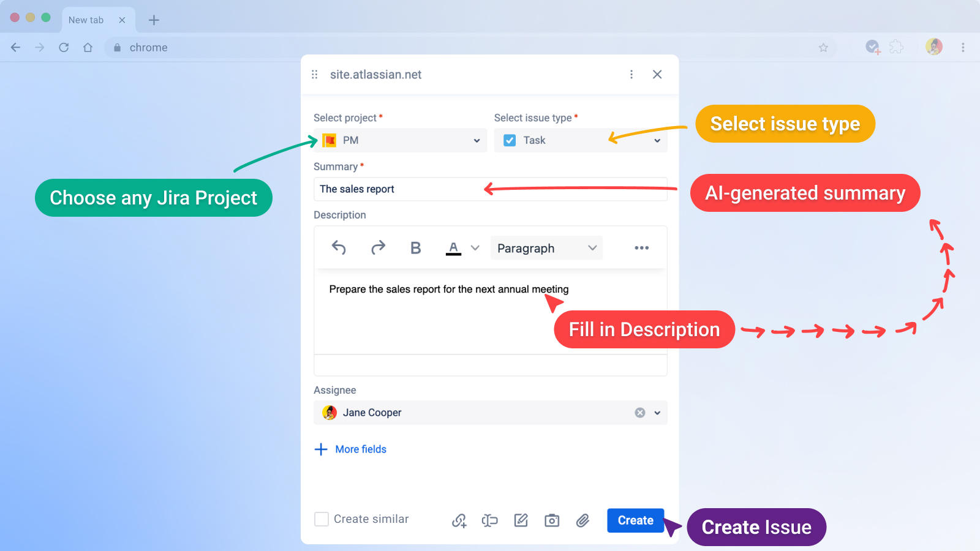Expand the text color chevron
The width and height of the screenshot is (980, 551).
pyautogui.click(x=475, y=248)
